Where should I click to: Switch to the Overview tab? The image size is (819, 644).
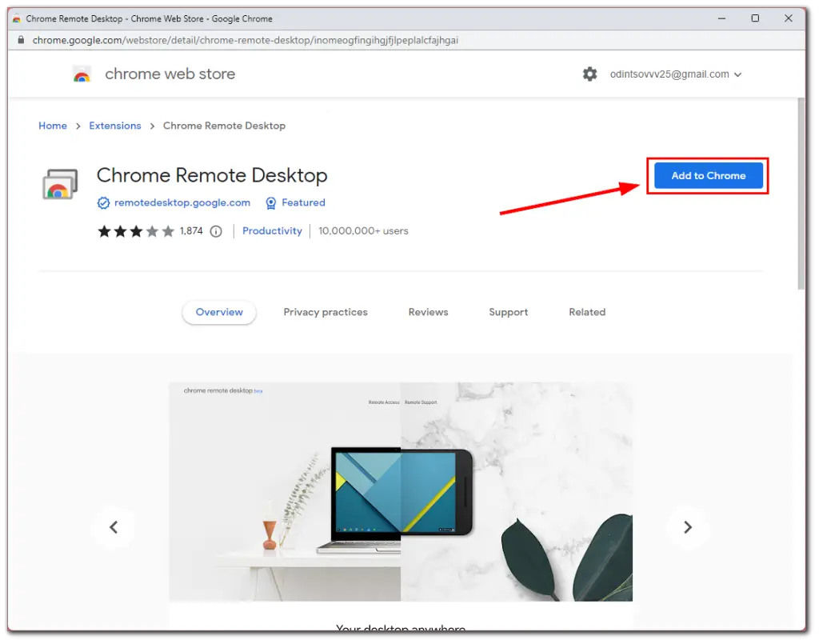coord(219,312)
